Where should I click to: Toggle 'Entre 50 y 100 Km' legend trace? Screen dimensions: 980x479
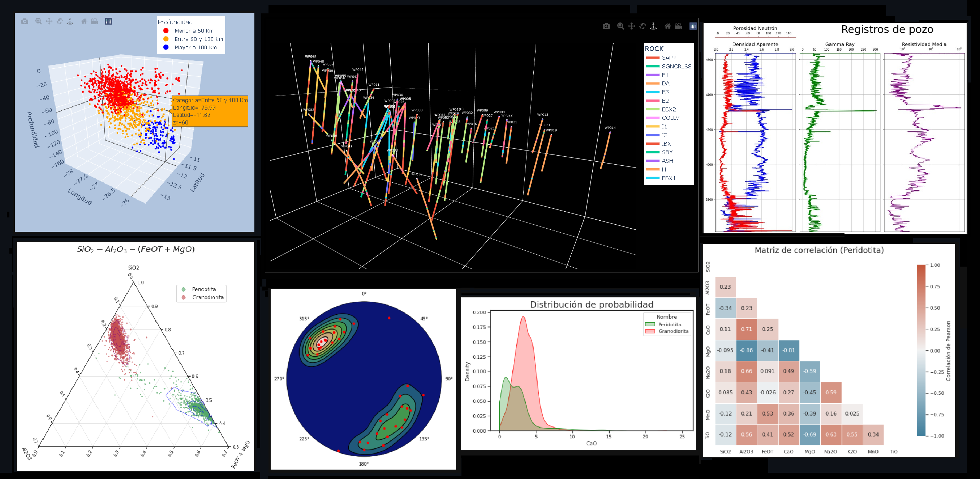(198, 39)
